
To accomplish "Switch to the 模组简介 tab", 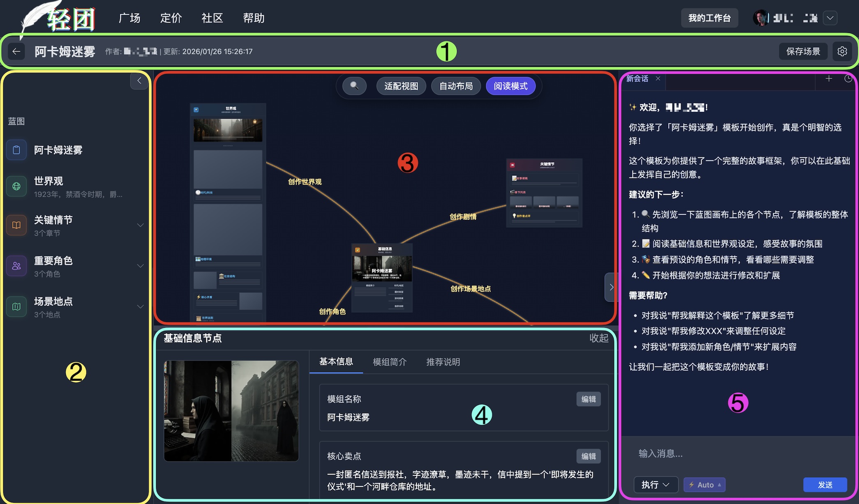I will [389, 362].
